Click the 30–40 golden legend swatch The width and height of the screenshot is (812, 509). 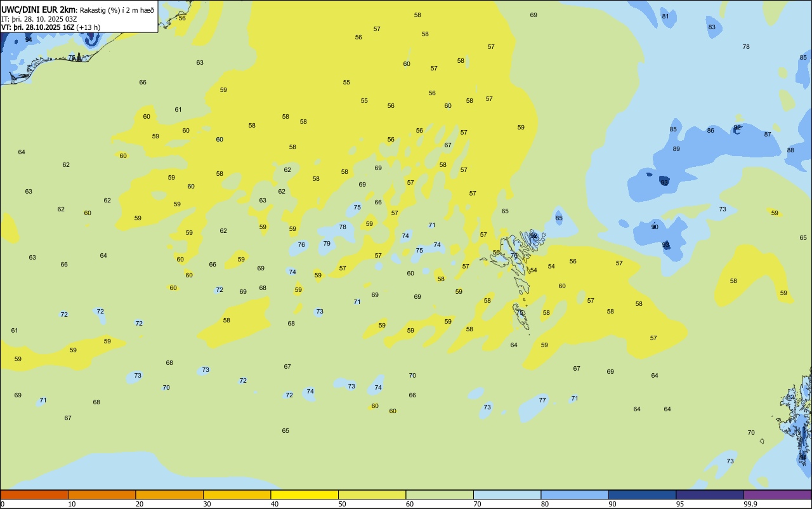237,494
